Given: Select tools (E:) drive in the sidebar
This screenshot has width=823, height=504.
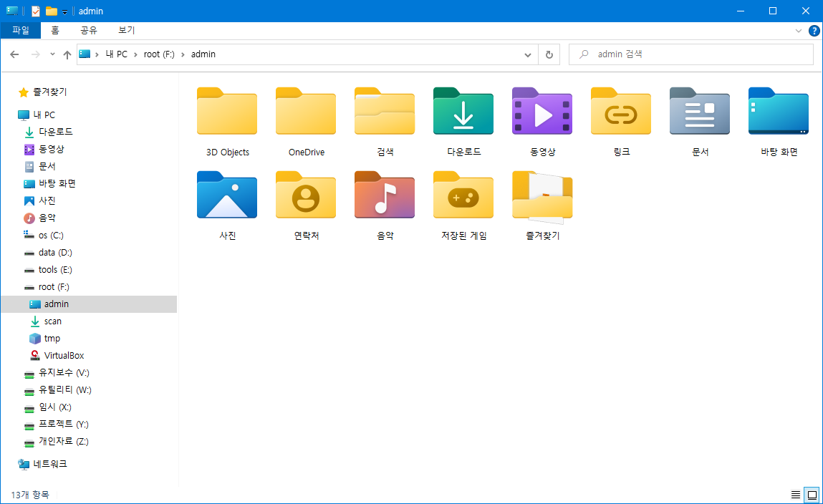Looking at the screenshot, I should (55, 270).
